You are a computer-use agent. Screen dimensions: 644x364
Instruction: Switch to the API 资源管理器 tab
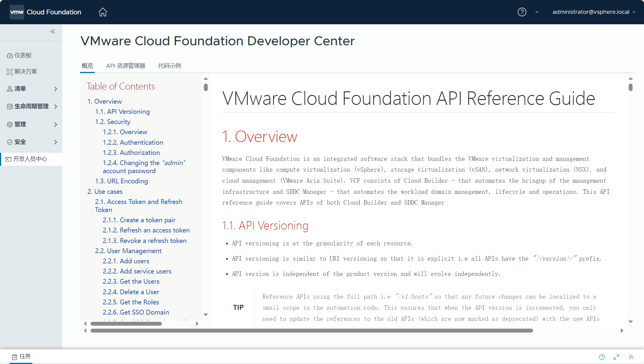tap(126, 66)
